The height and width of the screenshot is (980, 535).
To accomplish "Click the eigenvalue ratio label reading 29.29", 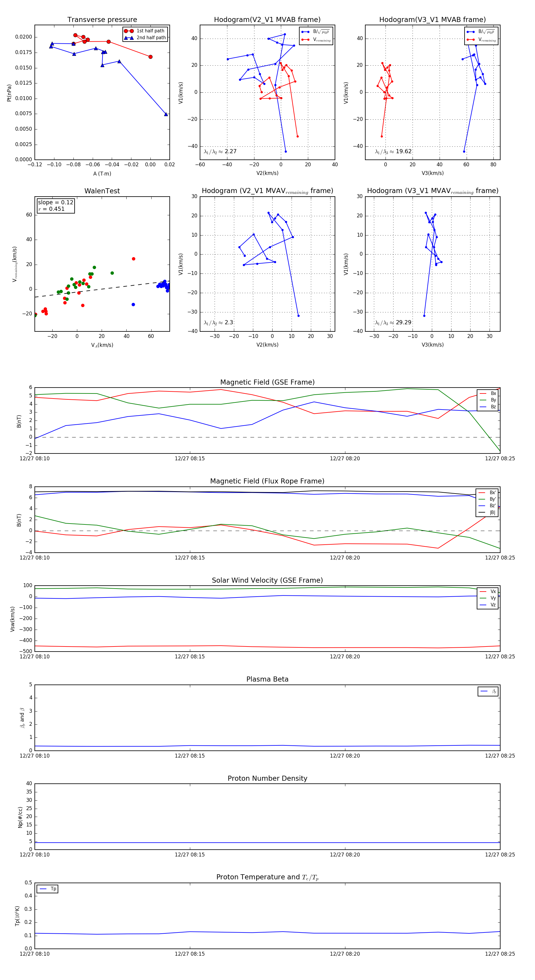I will click(393, 323).
